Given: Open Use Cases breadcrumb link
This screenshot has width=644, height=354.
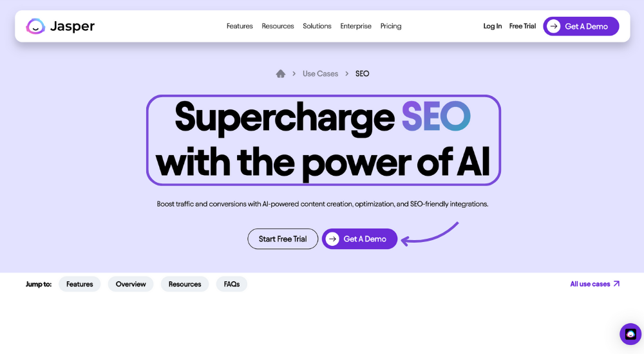Looking at the screenshot, I should tap(320, 73).
